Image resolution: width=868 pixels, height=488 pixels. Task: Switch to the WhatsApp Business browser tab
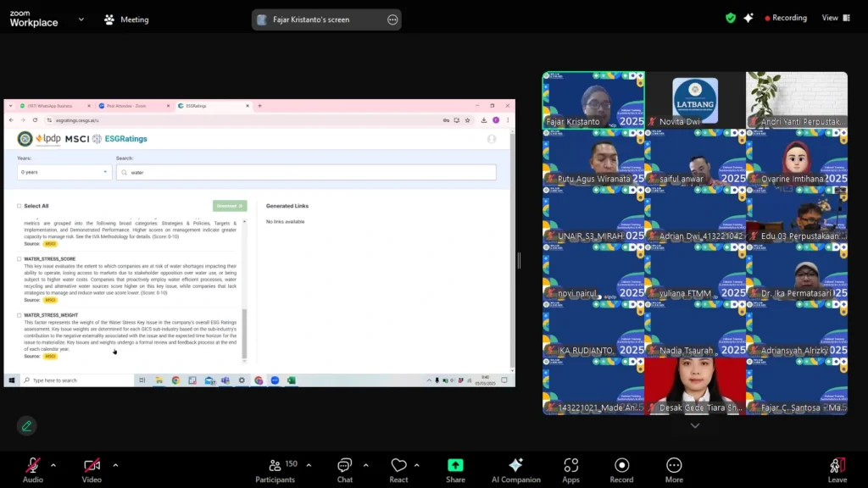(53, 106)
